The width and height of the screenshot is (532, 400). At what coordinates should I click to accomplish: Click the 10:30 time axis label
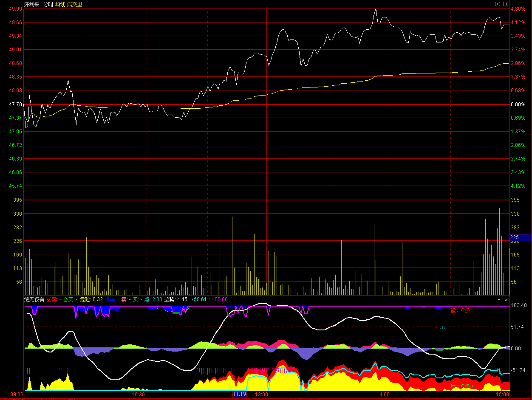point(139,394)
